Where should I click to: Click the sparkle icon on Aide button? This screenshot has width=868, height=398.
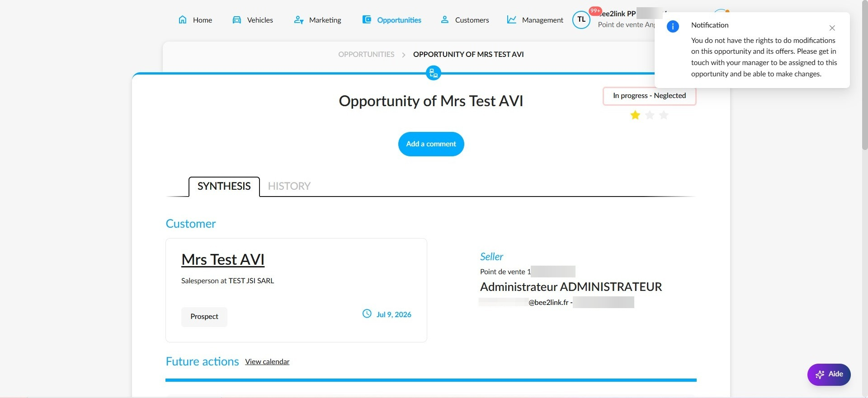coord(820,375)
